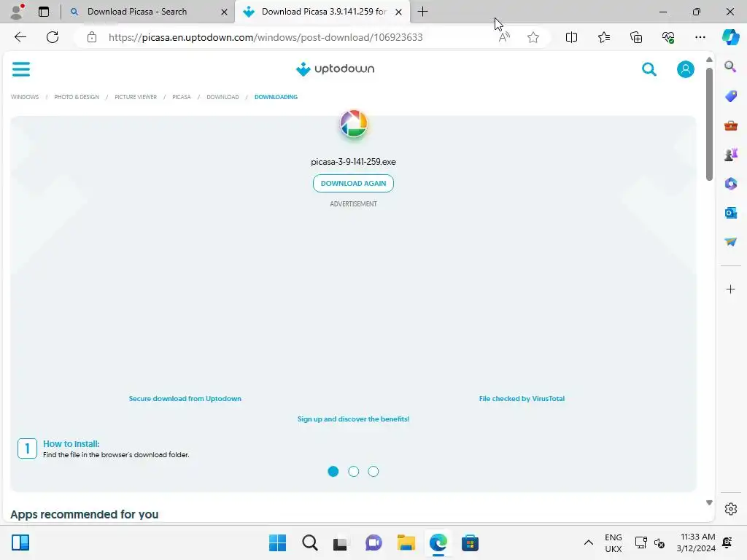Go back to the previous page
This screenshot has height=560, width=747.
[x=20, y=37]
